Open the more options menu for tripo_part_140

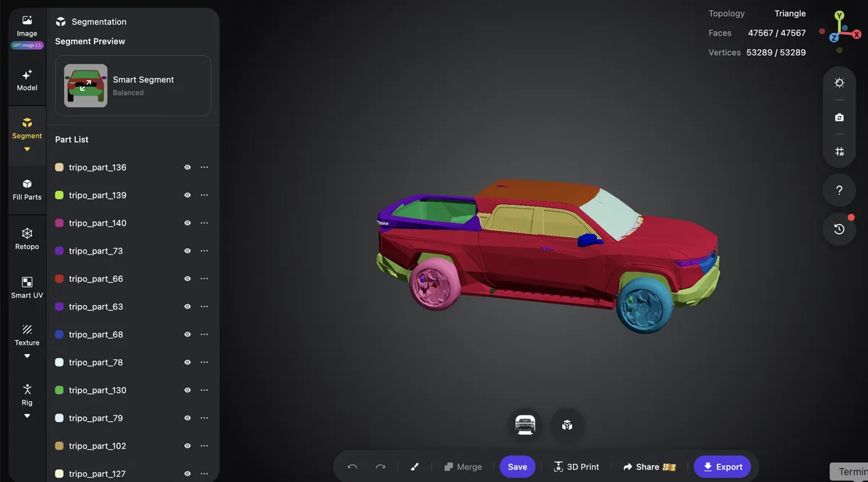(x=204, y=223)
